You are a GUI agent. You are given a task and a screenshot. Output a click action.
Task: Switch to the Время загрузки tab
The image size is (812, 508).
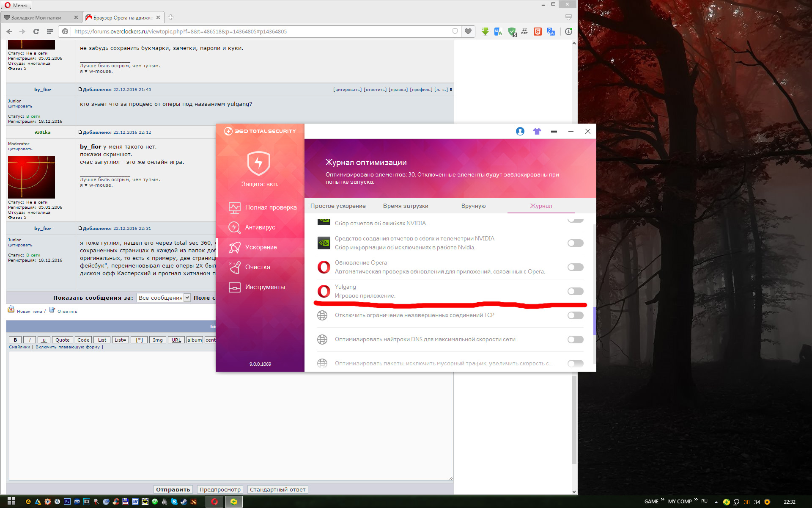(406, 206)
